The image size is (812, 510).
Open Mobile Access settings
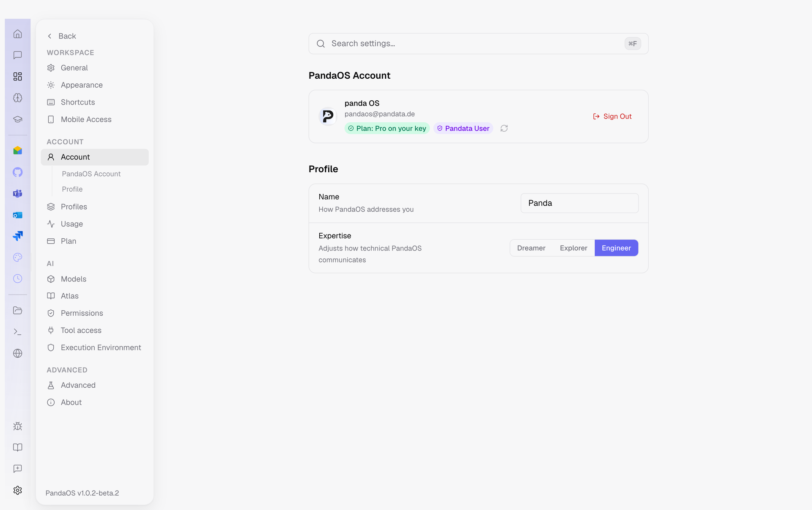click(95, 119)
